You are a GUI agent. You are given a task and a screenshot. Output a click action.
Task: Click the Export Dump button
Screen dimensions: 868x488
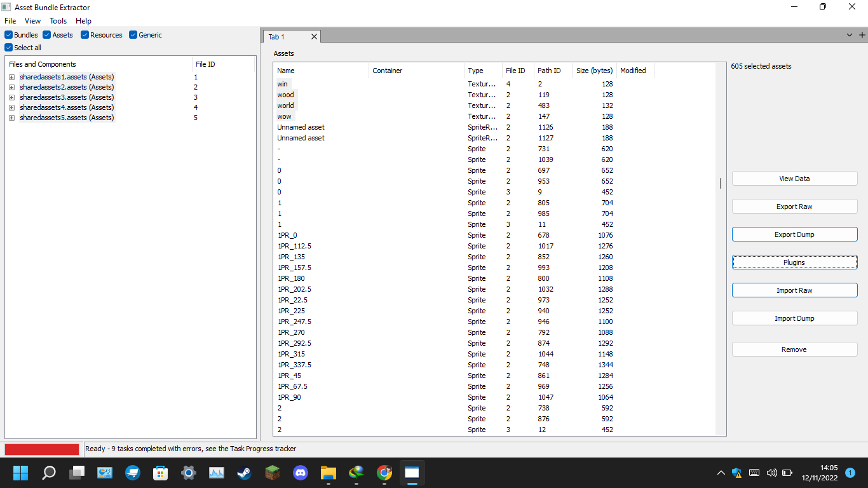coord(794,234)
